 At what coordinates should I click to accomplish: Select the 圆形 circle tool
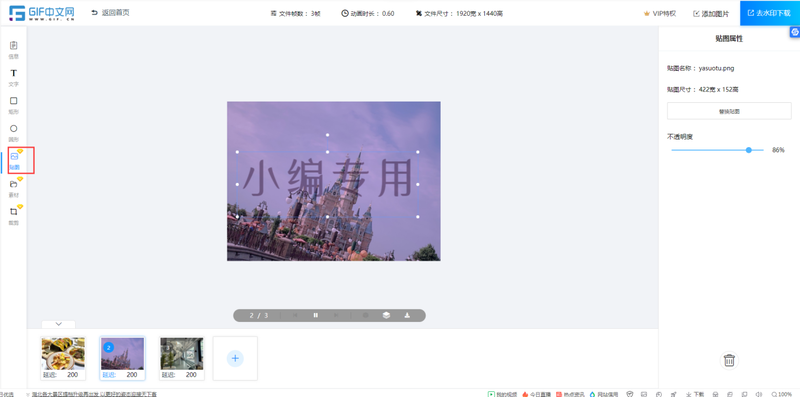(14, 132)
